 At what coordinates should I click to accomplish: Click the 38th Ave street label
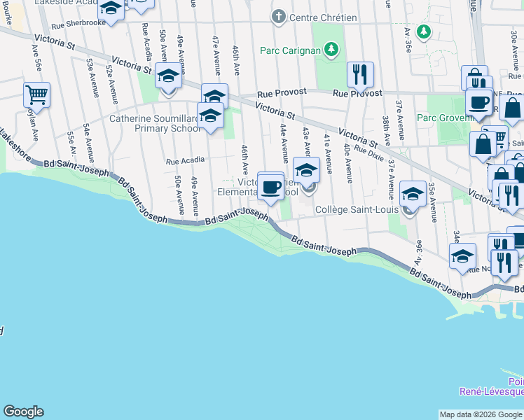pos(387,131)
